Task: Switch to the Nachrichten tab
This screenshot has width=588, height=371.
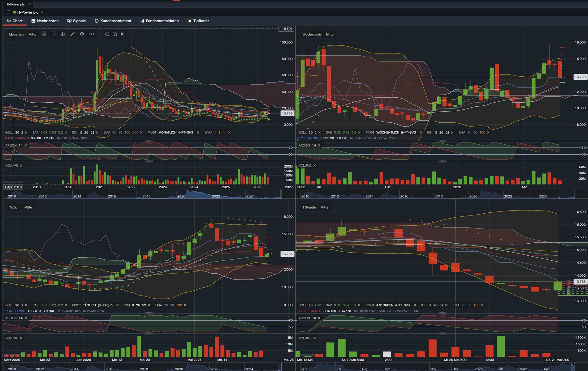Action: [45, 21]
